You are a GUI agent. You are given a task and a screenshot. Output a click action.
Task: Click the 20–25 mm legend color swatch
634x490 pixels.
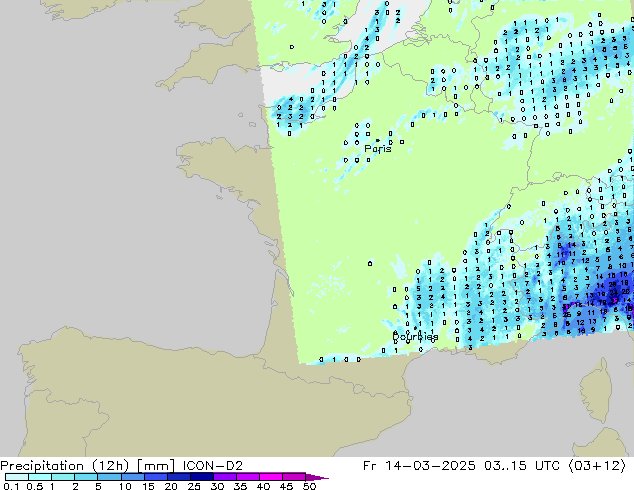pos(179,477)
